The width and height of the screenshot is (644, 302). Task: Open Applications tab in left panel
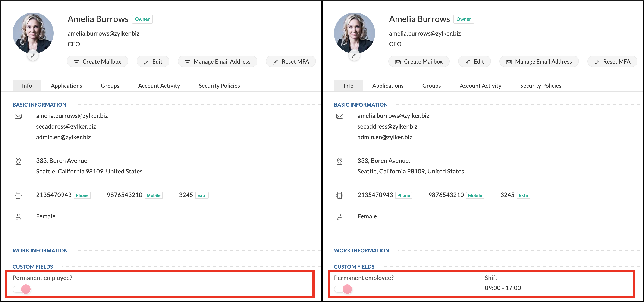pos(66,86)
